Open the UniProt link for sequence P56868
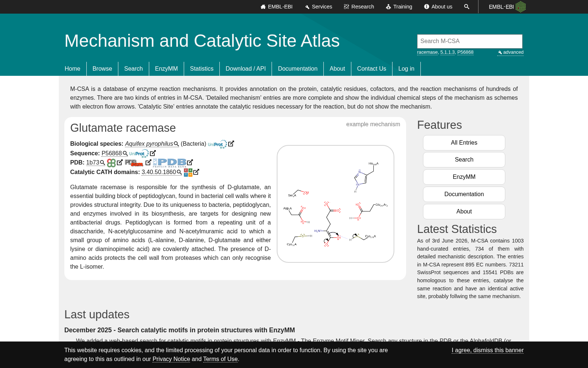Image resolution: width=588 pixels, height=368 pixels. [139, 153]
